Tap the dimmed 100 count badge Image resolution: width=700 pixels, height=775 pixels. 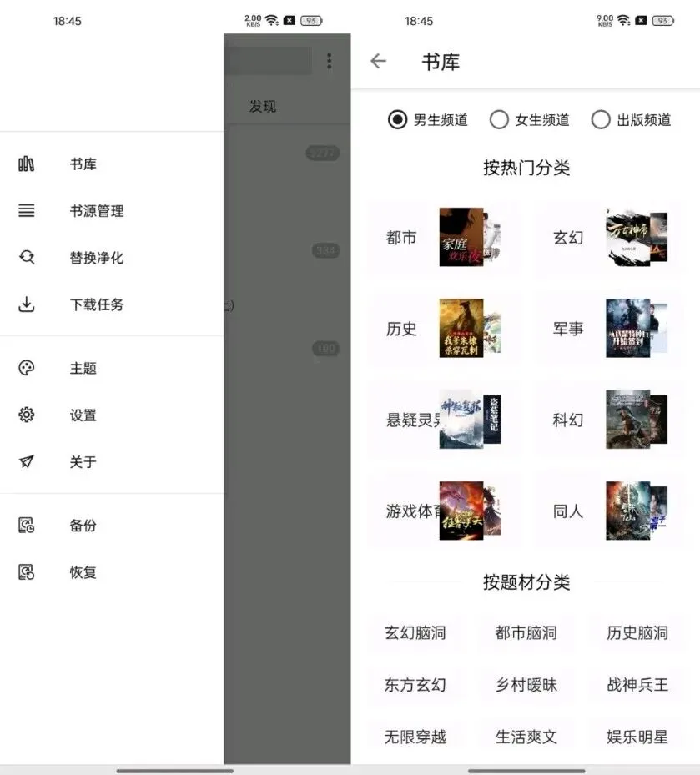pos(325,349)
